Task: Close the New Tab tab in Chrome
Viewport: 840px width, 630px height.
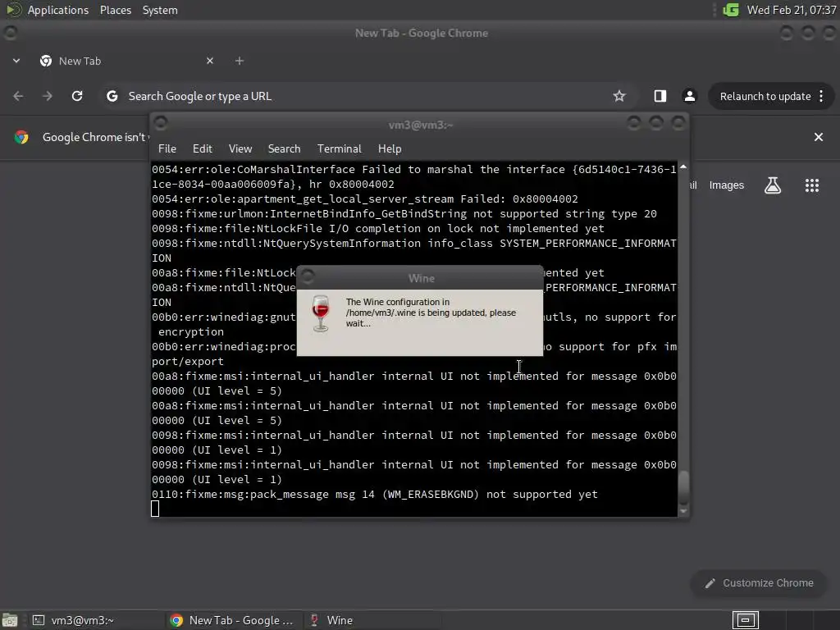Action: [x=210, y=61]
